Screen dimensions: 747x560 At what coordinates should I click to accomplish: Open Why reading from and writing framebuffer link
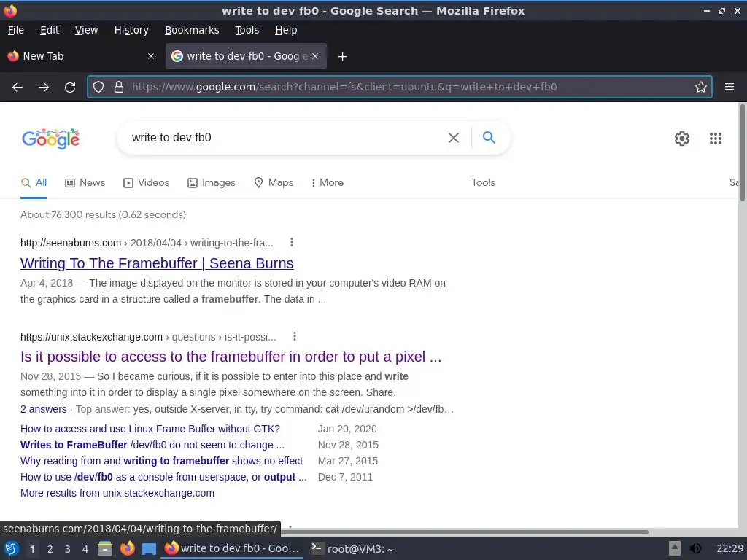coord(161,461)
